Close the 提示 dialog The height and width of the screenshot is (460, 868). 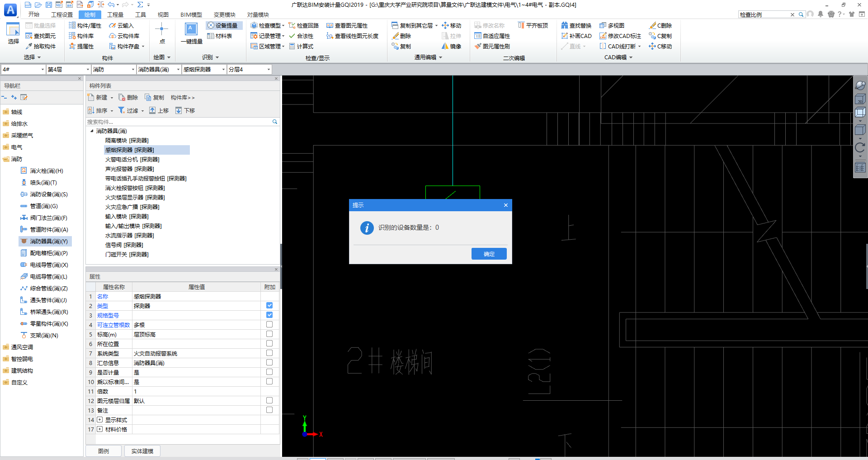[x=506, y=205]
